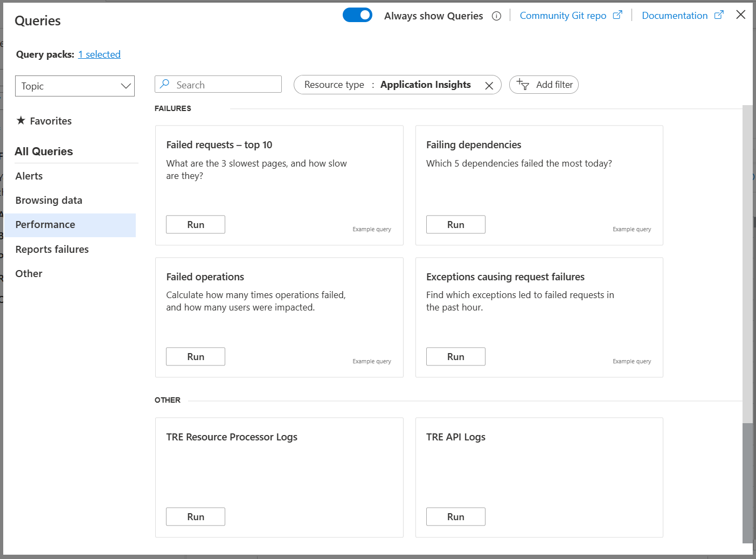Remove the Application Insights filter with its X

(489, 85)
